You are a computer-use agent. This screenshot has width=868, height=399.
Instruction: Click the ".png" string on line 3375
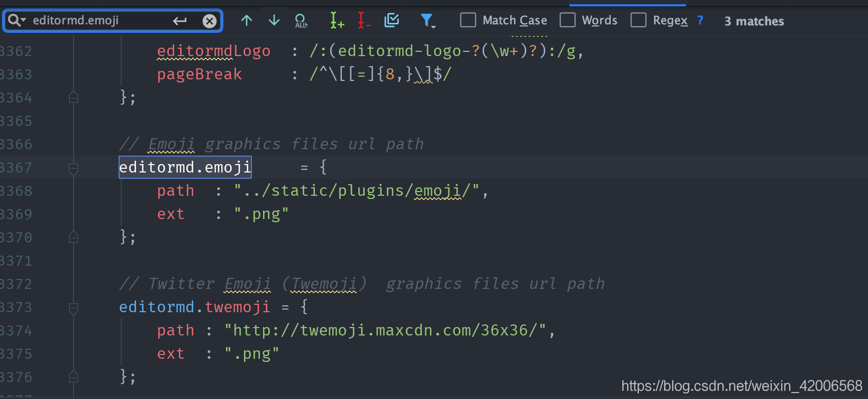[252, 353]
